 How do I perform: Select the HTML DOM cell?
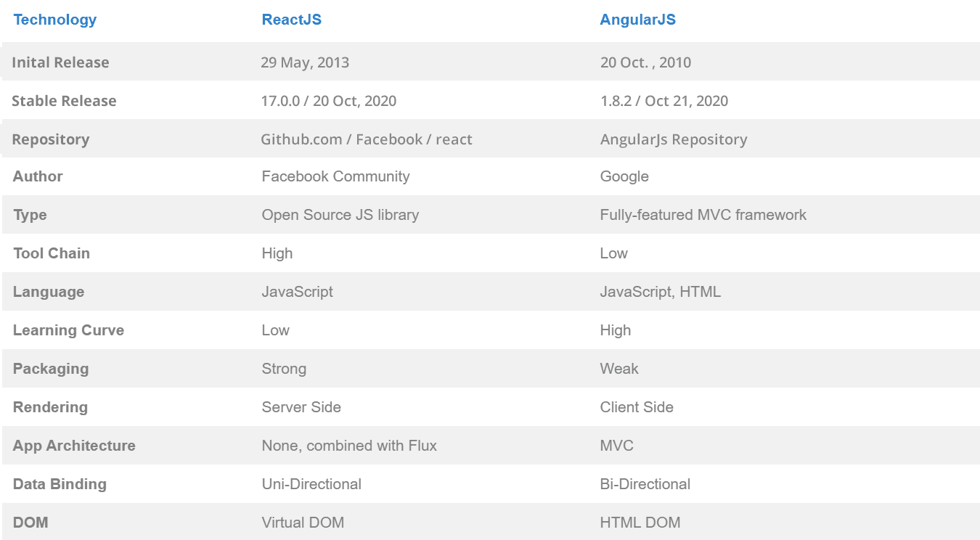click(640, 523)
